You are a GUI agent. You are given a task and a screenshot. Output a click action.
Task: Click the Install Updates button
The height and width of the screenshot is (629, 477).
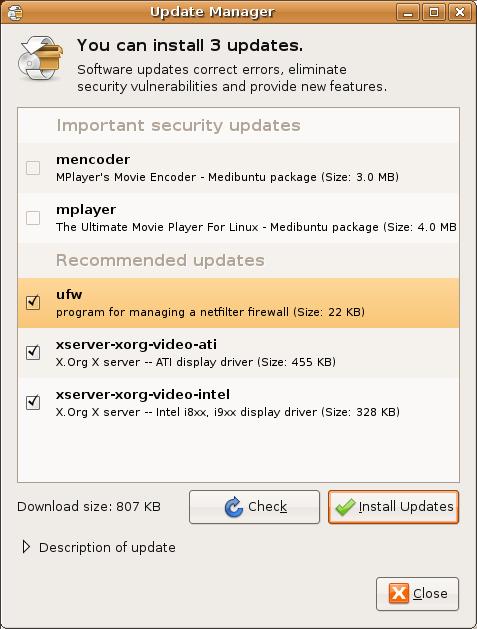point(393,507)
